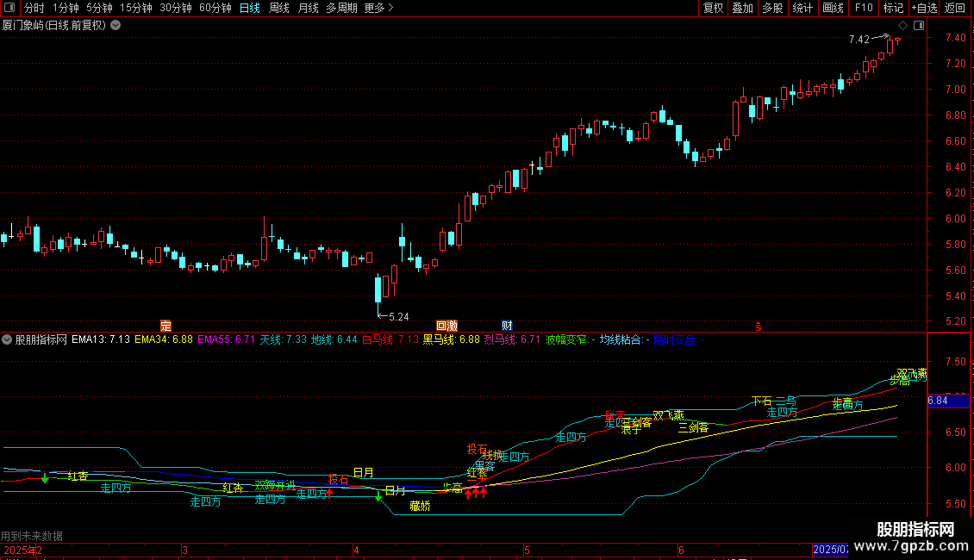Click 返回 to go back
The width and height of the screenshot is (974, 560).
pyautogui.click(x=955, y=8)
